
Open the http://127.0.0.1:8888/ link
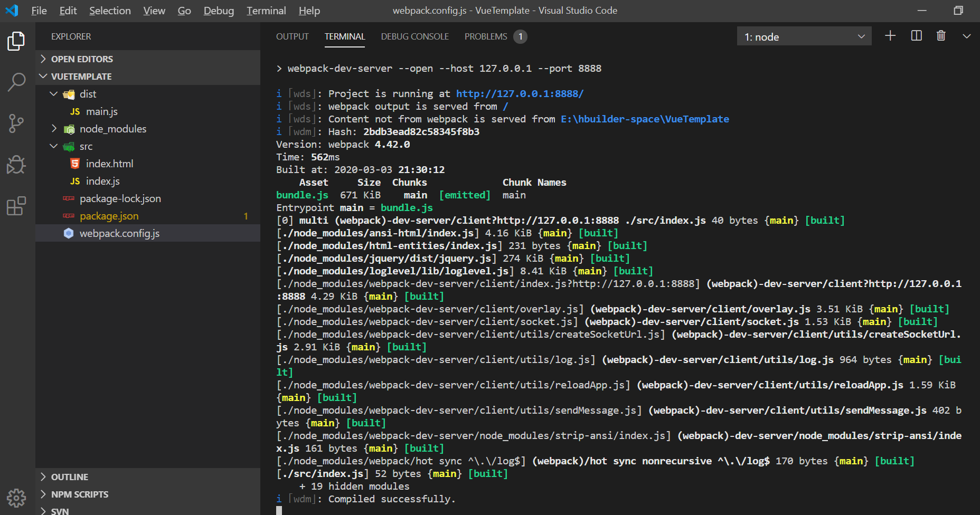coord(520,93)
